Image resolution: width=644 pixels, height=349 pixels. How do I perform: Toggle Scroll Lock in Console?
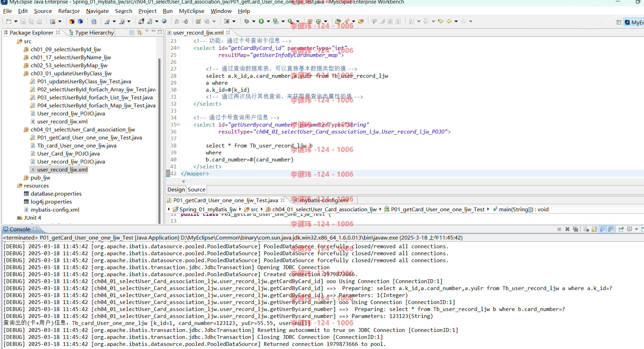click(x=594, y=229)
